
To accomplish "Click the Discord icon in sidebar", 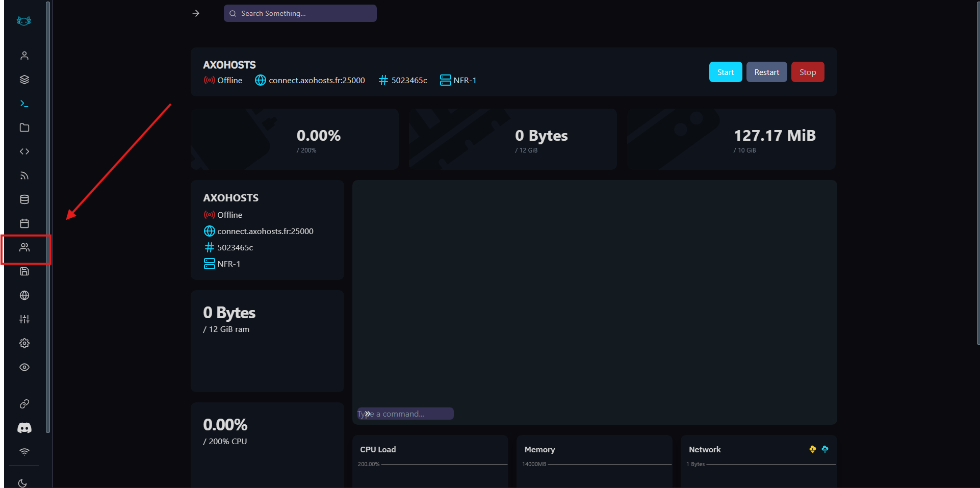I will point(24,428).
